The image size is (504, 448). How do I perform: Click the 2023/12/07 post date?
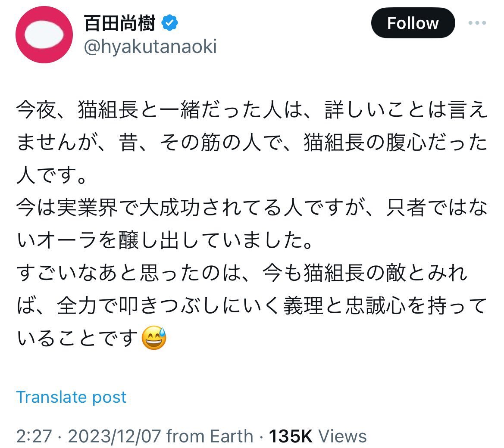pyautogui.click(x=114, y=436)
